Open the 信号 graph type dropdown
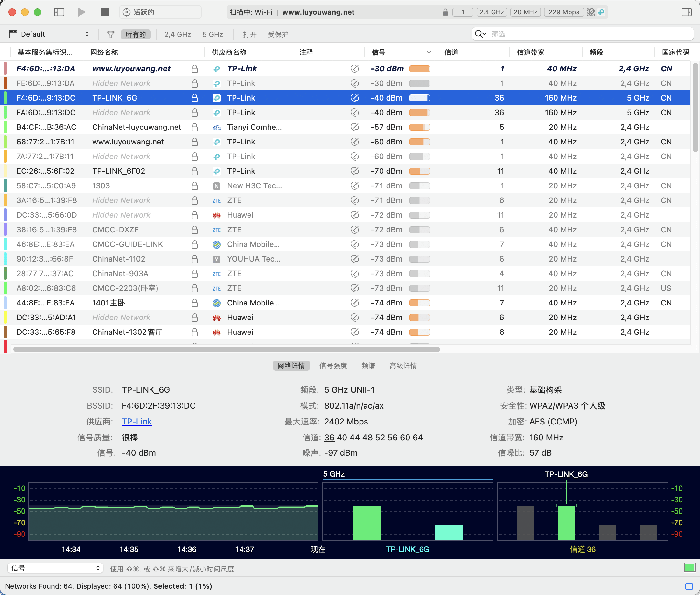700x595 pixels. click(x=55, y=568)
